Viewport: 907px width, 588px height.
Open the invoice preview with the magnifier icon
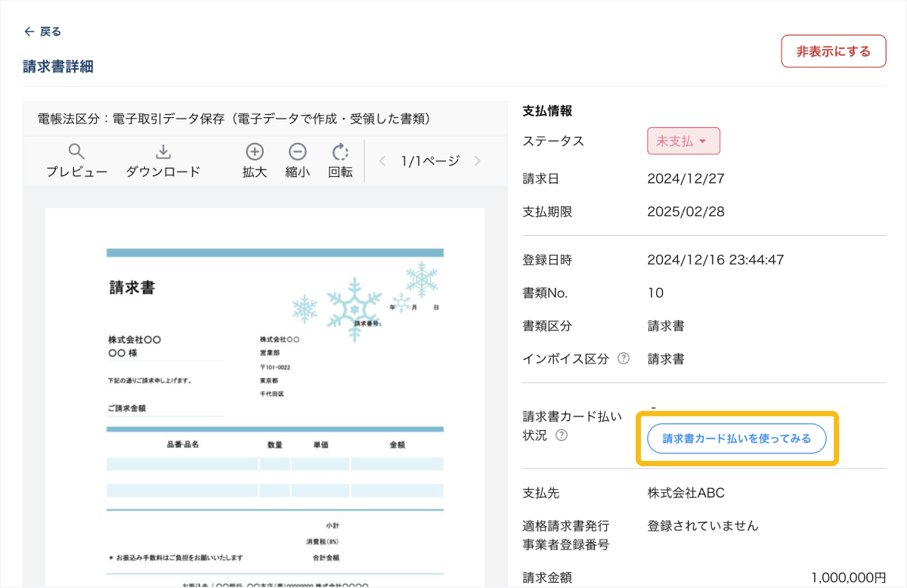pyautogui.click(x=76, y=153)
